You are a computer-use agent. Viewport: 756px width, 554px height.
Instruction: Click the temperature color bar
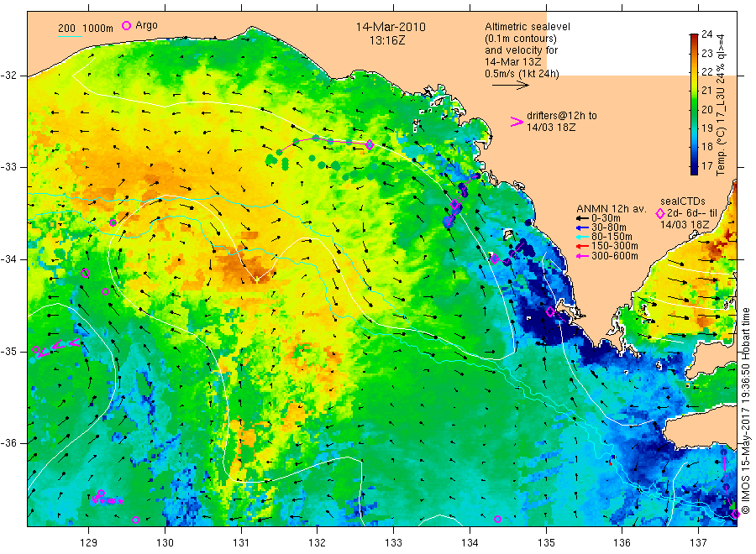point(694,104)
